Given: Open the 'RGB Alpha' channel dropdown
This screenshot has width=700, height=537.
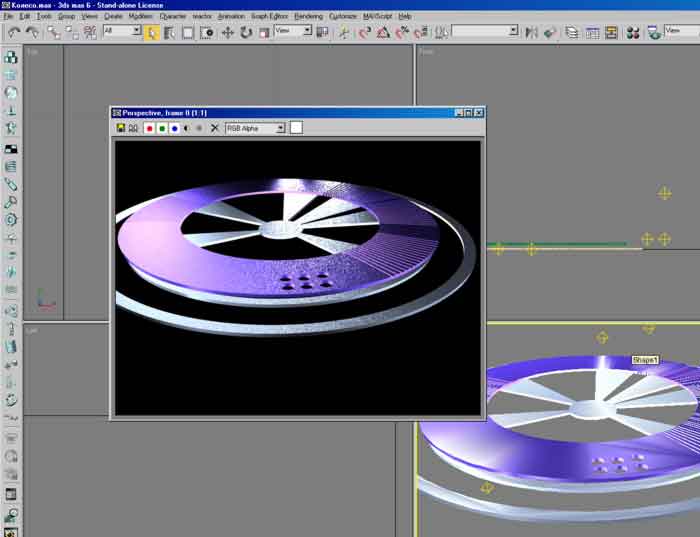Looking at the screenshot, I should click(255, 128).
